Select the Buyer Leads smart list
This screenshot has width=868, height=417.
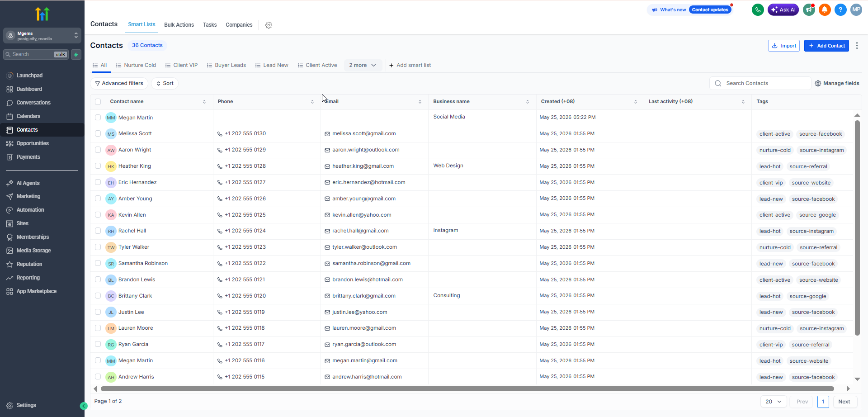(226, 65)
